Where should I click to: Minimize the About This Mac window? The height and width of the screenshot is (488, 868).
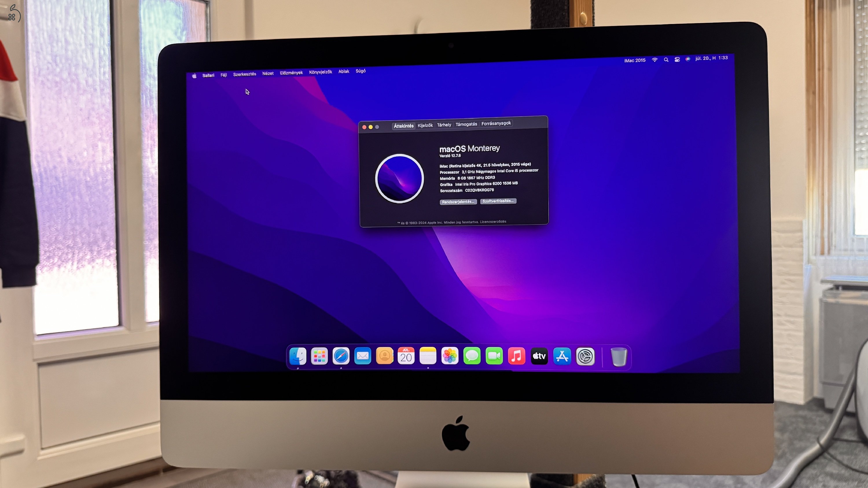coord(371,127)
